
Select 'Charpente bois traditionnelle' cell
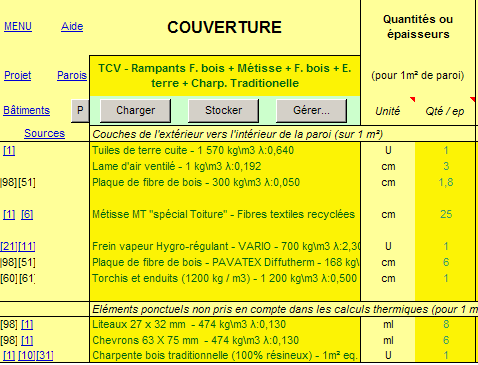pyautogui.click(x=225, y=355)
